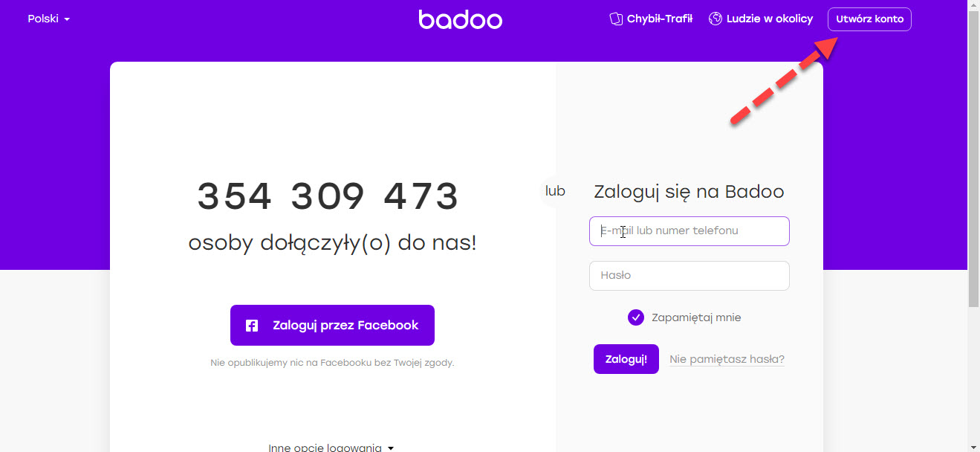Click the Utwórz konto button
980x452 pixels.
tap(869, 19)
